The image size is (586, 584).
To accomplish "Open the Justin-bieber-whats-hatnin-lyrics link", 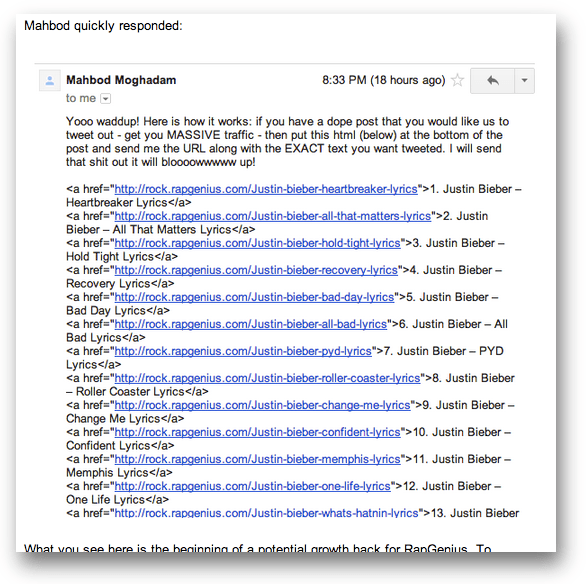I will 266,513.
